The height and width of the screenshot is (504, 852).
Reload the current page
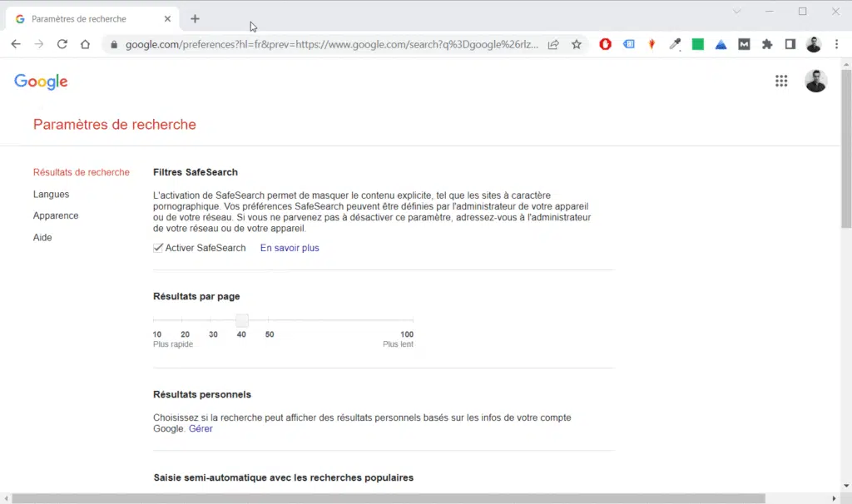(62, 44)
